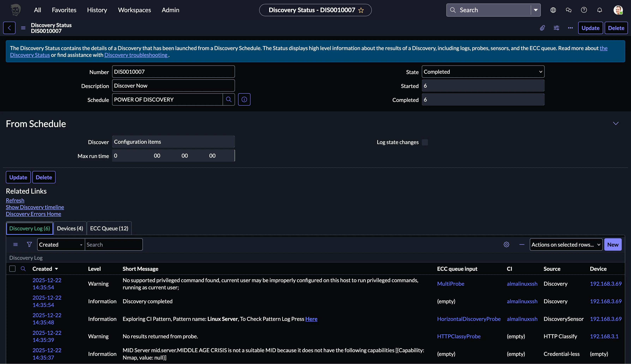
Task: Switch to the Discovery Log (6) tab
Action: point(30,228)
